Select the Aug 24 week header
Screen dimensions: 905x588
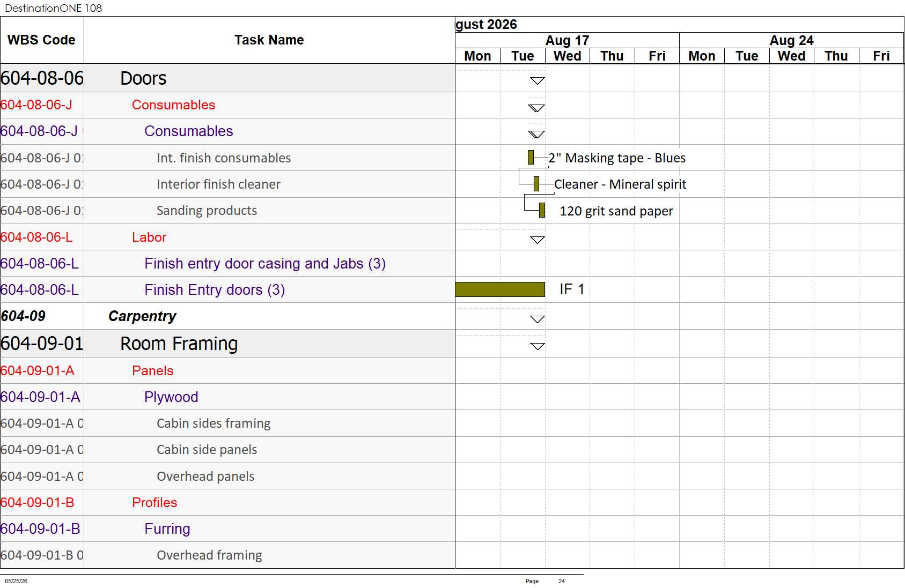tap(791, 40)
